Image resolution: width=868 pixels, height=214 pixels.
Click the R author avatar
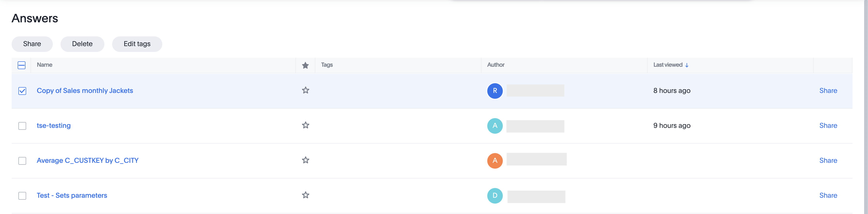point(495,91)
